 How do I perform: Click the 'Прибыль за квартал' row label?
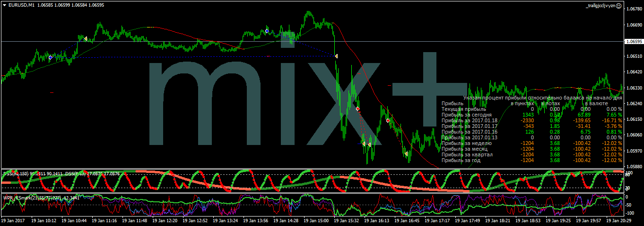coord(467,154)
